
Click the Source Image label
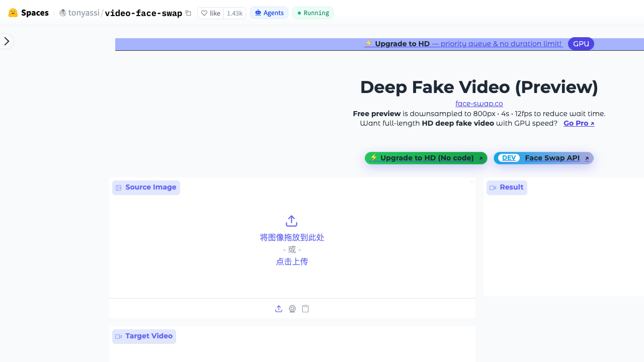tap(146, 188)
